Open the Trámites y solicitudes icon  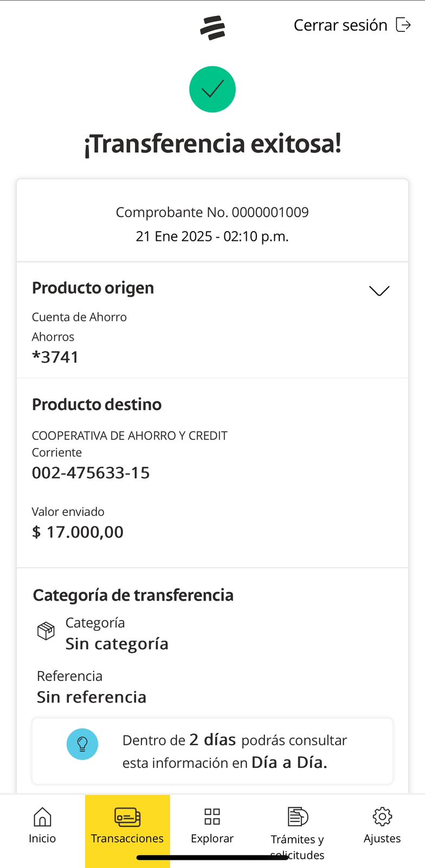coord(298,816)
